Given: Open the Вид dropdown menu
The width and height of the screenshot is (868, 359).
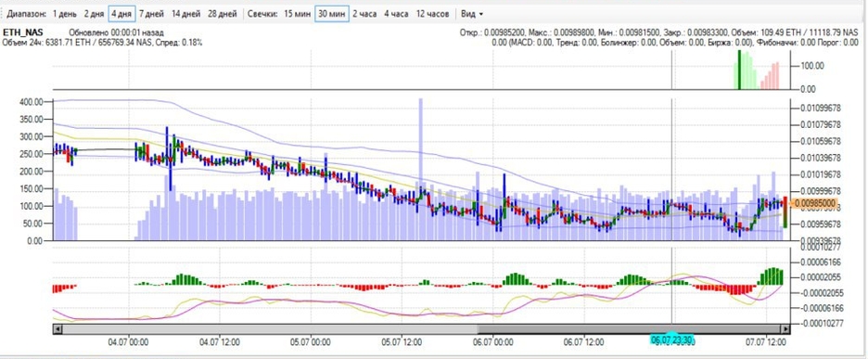Looking at the screenshot, I should point(472,14).
